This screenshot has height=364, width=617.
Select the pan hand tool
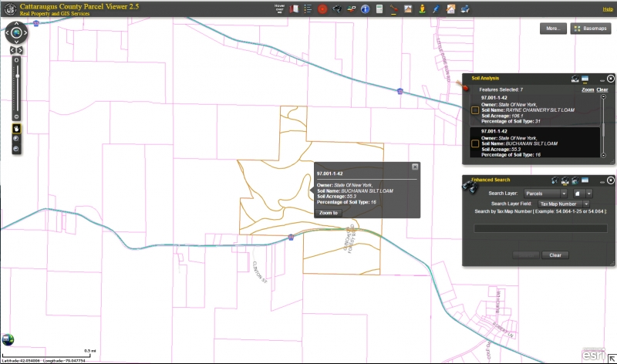coord(15,128)
